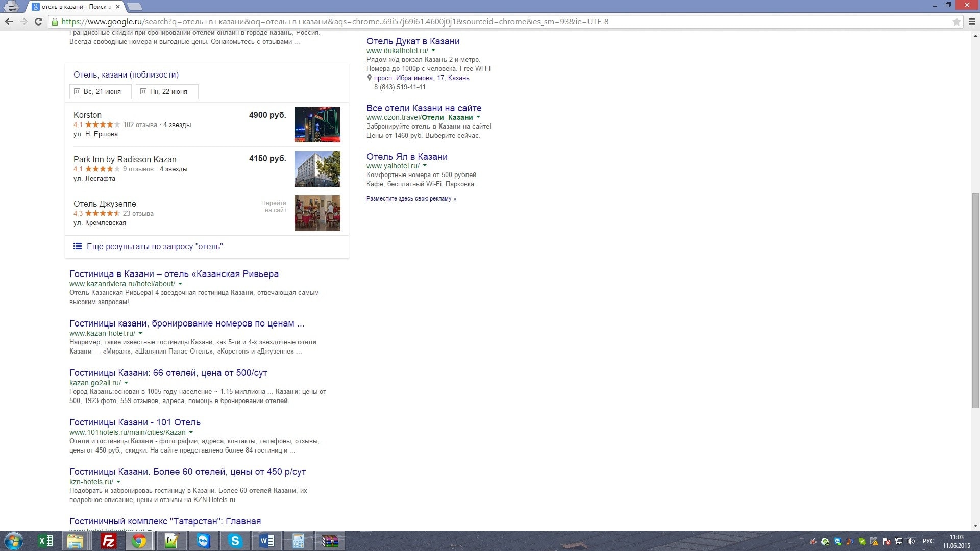The image size is (980, 551).
Task: Click the TeamViewer tray icon
Action: click(838, 541)
